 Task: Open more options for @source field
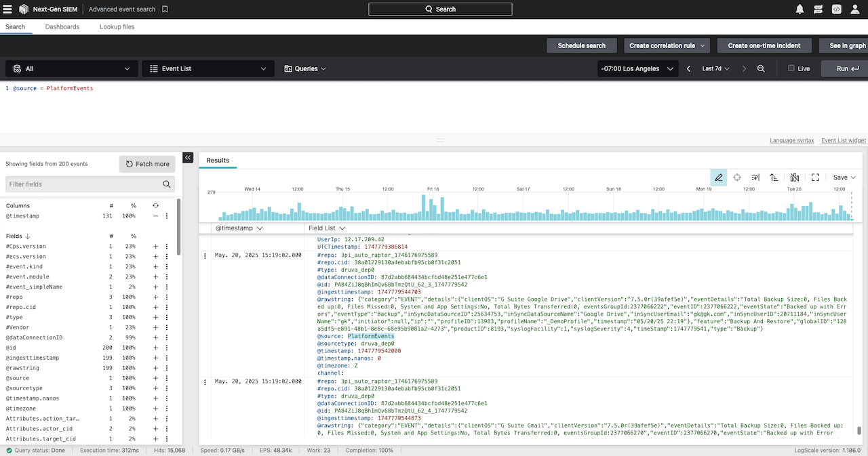(x=166, y=378)
